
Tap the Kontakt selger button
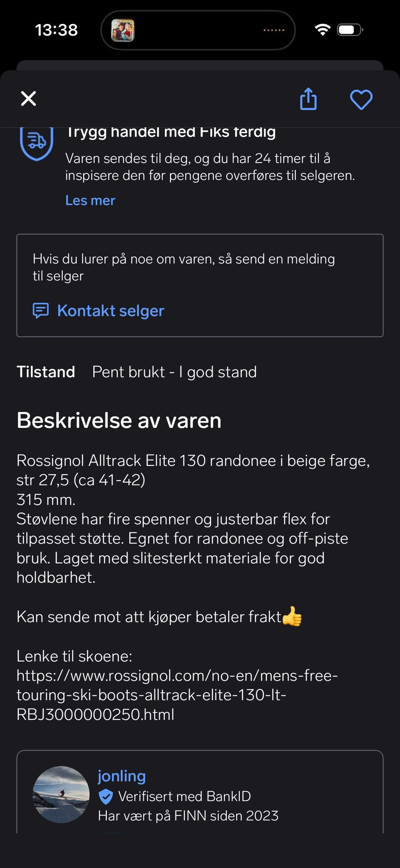[98, 311]
